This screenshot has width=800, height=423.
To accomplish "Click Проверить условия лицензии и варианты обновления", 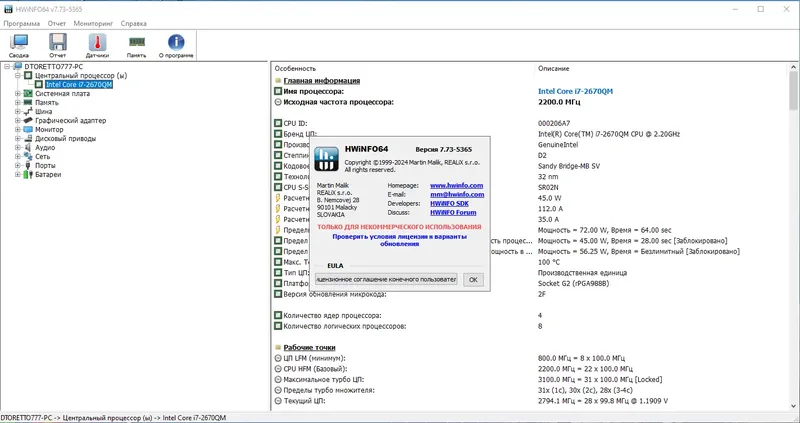I will (399, 240).
